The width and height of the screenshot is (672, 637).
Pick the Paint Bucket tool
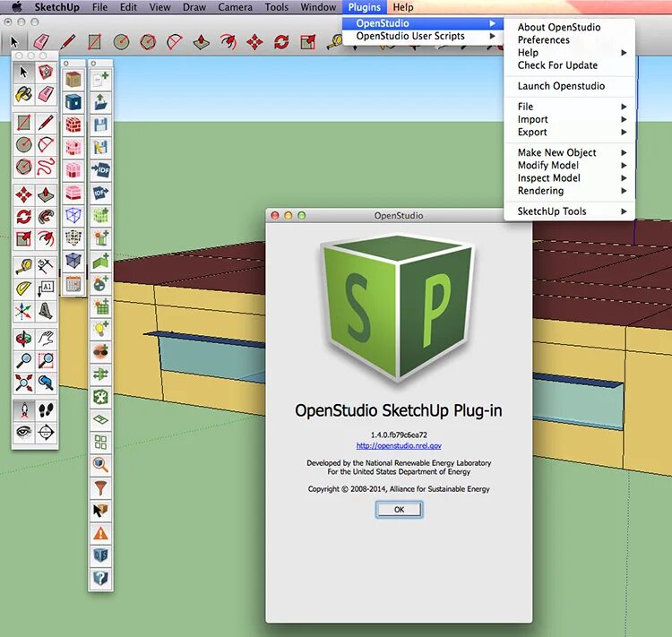pos(23,94)
